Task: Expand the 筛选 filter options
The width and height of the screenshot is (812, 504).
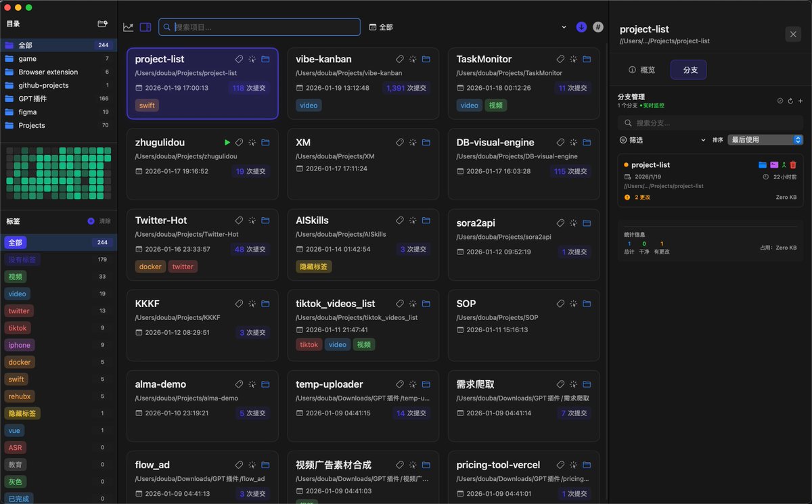Action: (636, 139)
